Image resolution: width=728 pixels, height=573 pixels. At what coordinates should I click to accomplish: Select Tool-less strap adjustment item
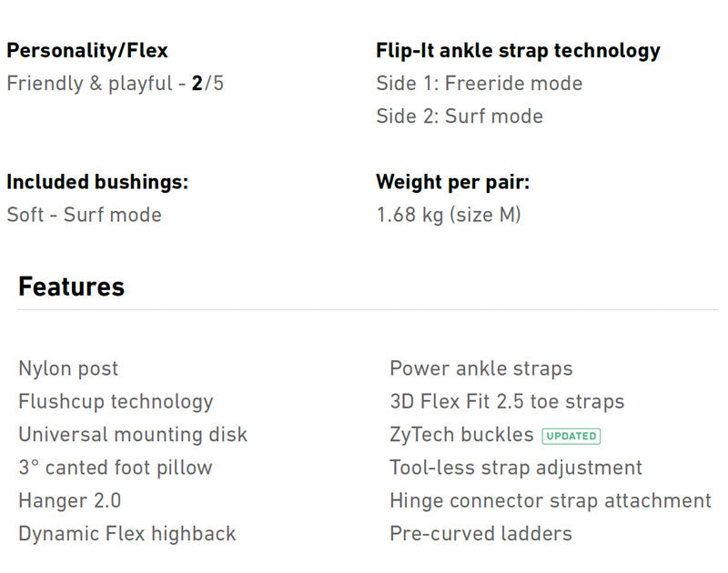[516, 467]
